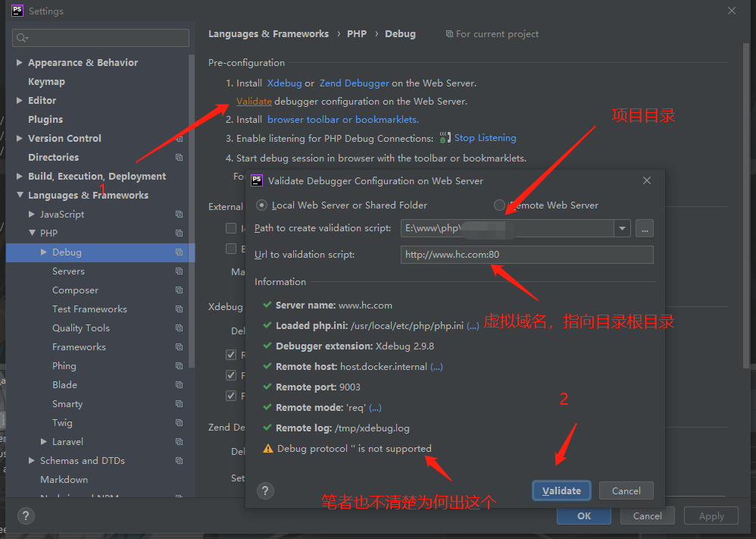Collapse the PHP tree node
756x539 pixels.
32,233
